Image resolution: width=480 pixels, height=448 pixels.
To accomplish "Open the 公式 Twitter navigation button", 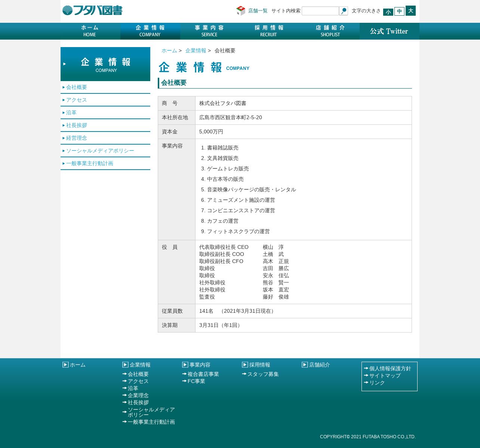I will pyautogui.click(x=390, y=31).
